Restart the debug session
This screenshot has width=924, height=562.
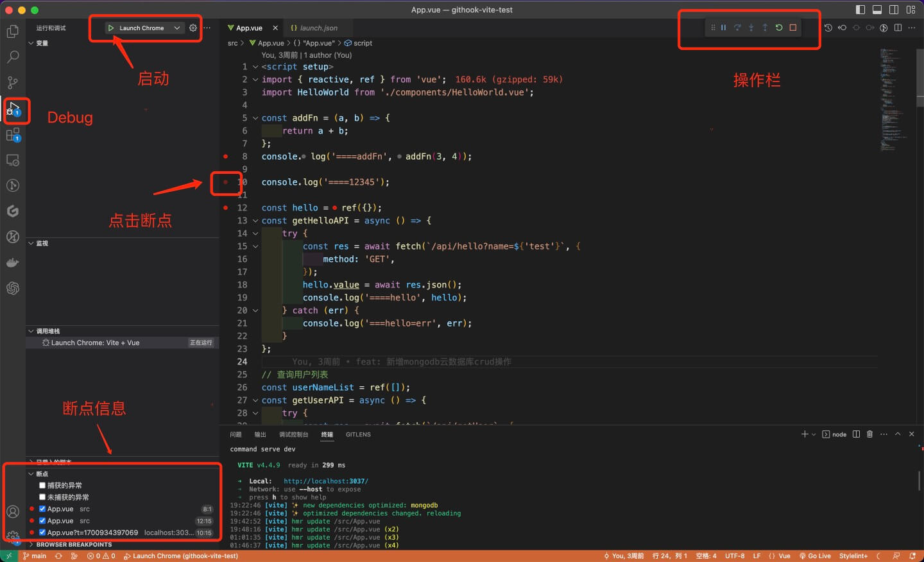[x=779, y=28]
